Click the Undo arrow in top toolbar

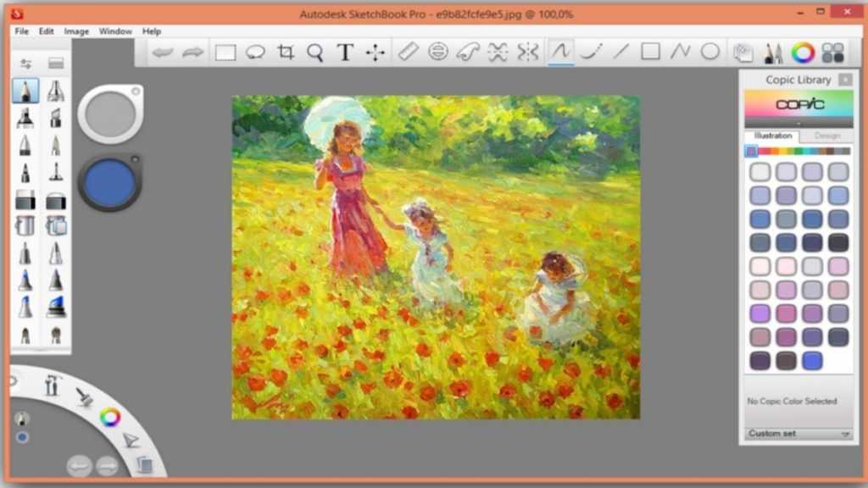pyautogui.click(x=164, y=53)
